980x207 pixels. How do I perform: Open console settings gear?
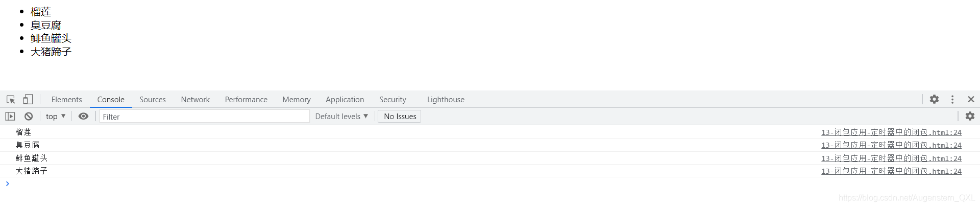coord(970,117)
